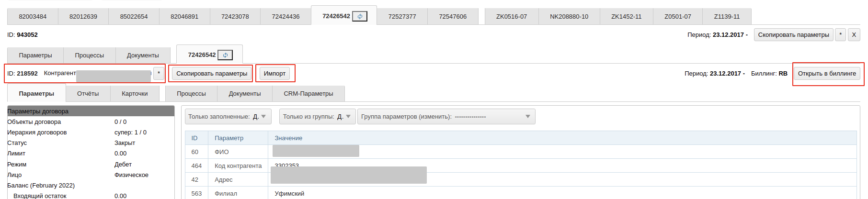
Task: Select the Филиал row with Уфимский
Action: point(521,193)
